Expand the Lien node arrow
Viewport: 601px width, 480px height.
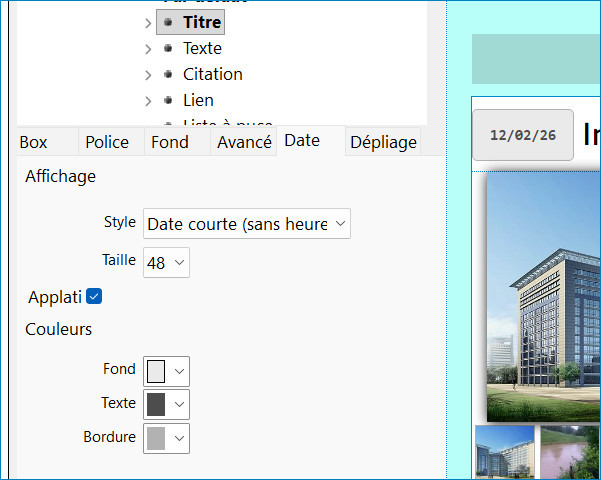[x=148, y=100]
